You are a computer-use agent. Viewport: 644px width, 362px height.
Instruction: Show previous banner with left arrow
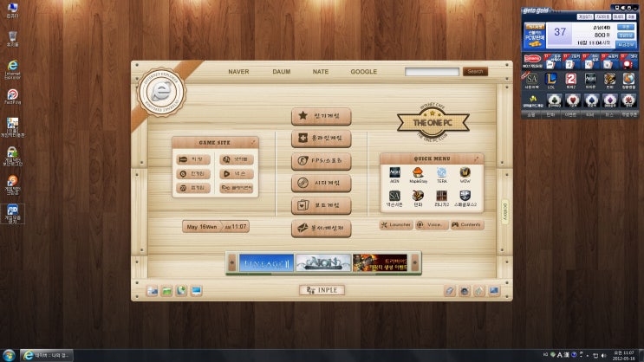(x=232, y=262)
